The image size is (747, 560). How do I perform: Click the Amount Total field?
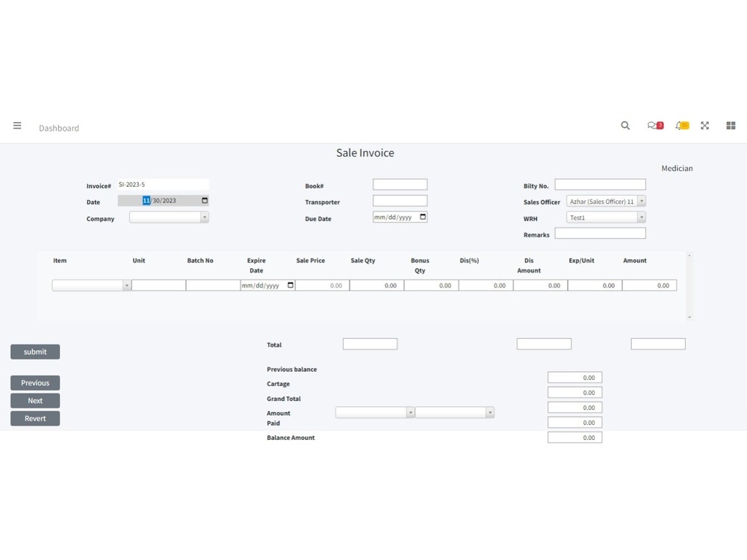(x=658, y=343)
